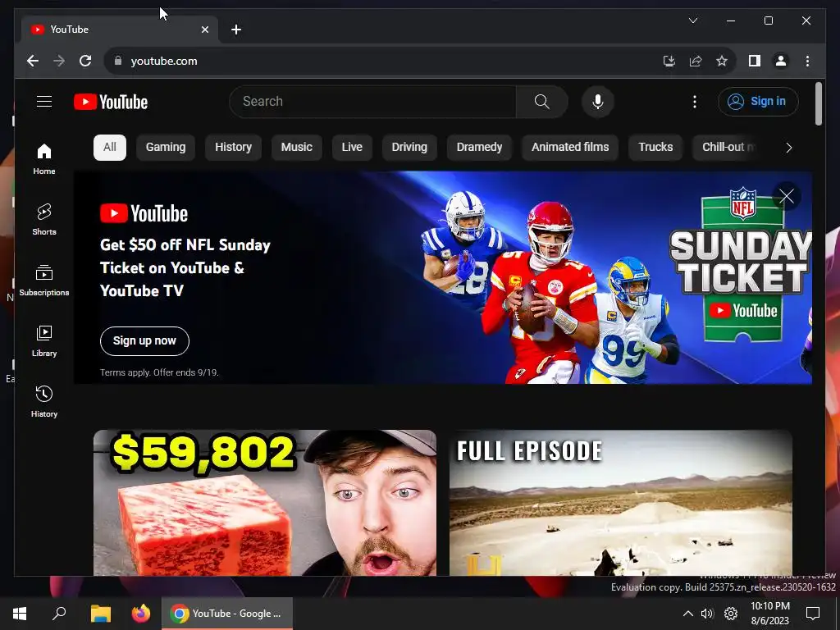840x630 pixels.
Task: Close the YouTube tab
Action: 204,30
